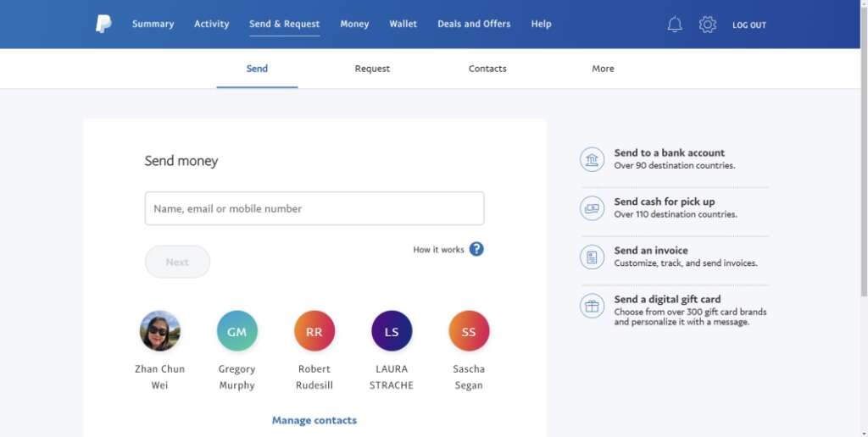Click the invoice document icon
The image size is (868, 437).
tap(592, 257)
